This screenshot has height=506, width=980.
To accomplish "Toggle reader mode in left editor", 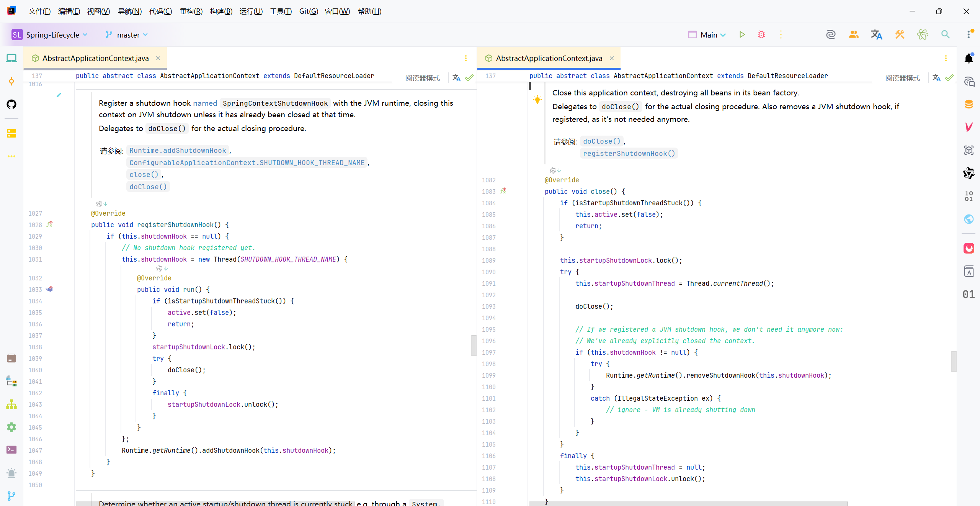I will pyautogui.click(x=422, y=78).
